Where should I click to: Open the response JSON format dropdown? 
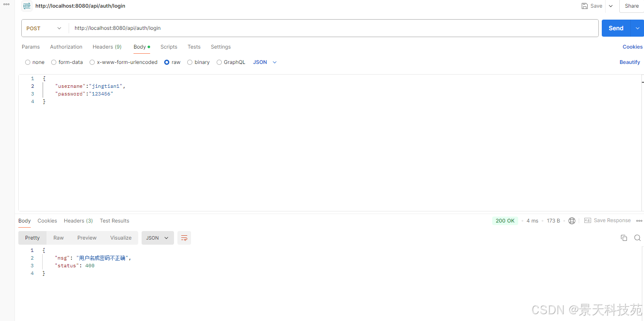157,238
